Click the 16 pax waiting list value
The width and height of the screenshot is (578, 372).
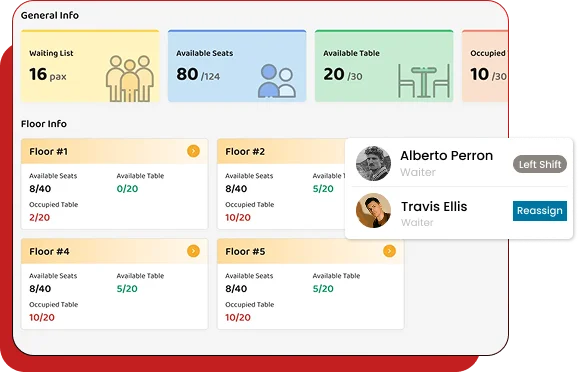[x=48, y=74]
